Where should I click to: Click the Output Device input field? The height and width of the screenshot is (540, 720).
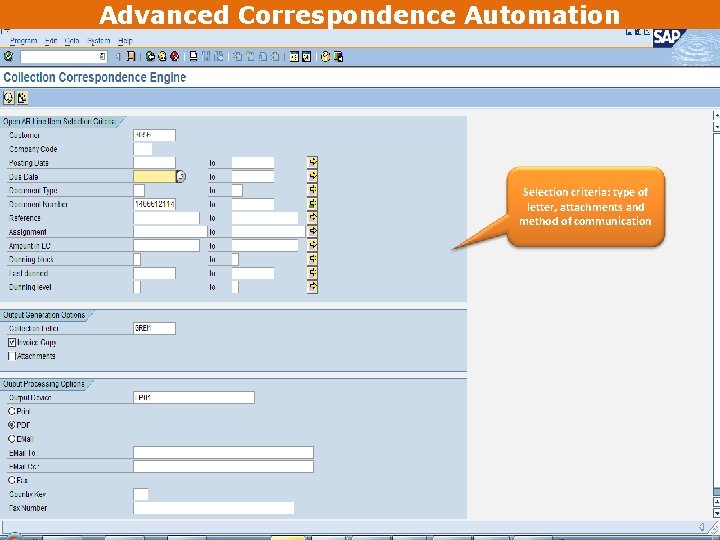pyautogui.click(x=194, y=397)
